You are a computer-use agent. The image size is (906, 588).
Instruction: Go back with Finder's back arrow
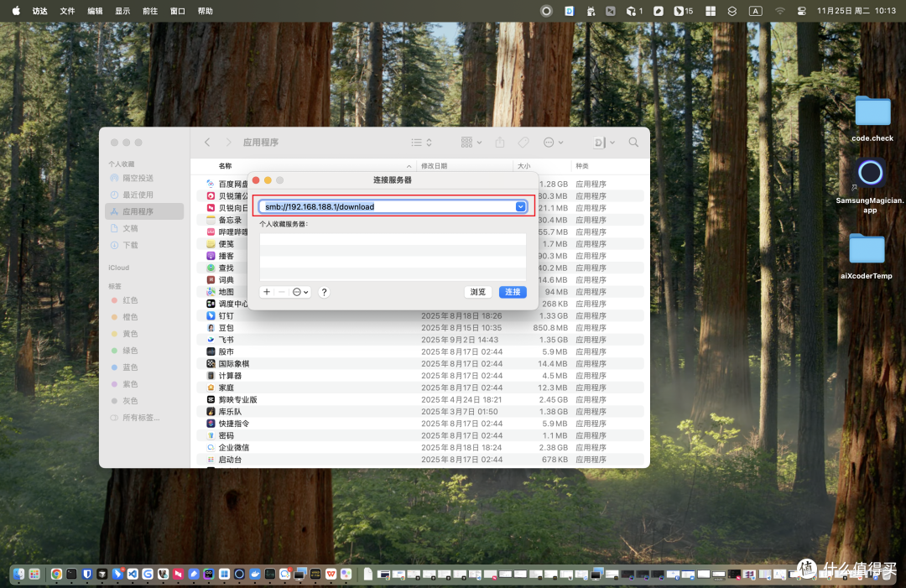(x=207, y=142)
